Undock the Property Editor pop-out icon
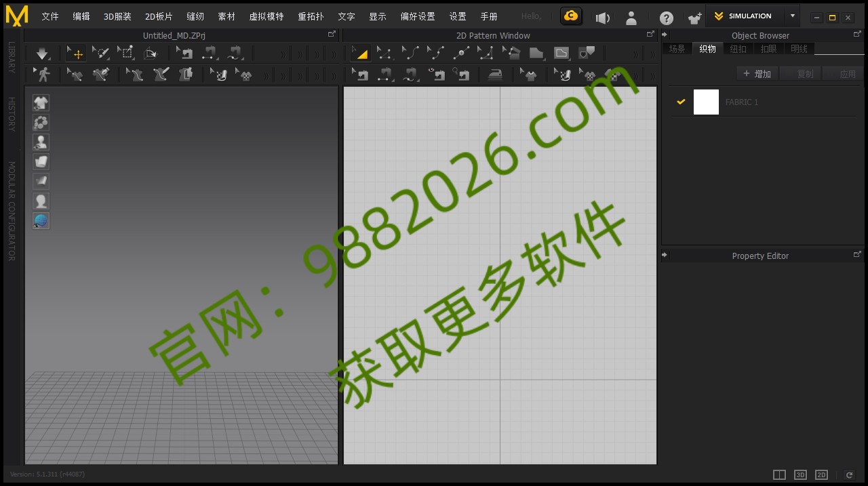This screenshot has height=486, width=868. click(x=857, y=255)
